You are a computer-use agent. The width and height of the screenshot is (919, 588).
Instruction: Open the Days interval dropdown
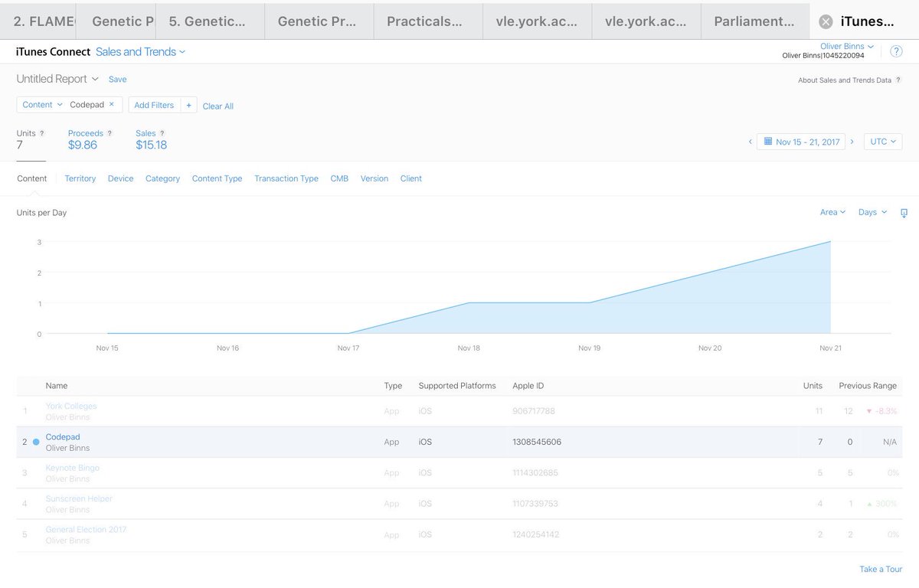[x=872, y=212]
